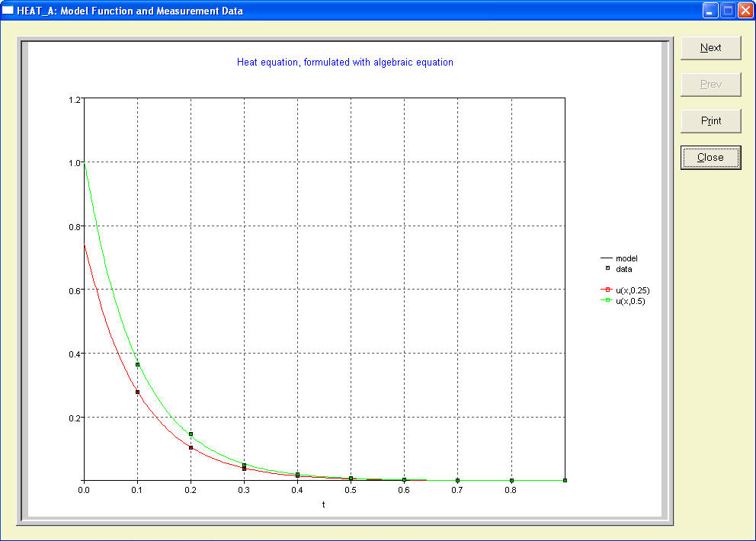This screenshot has height=541, width=756.
Task: Click the Next button
Action: point(710,47)
